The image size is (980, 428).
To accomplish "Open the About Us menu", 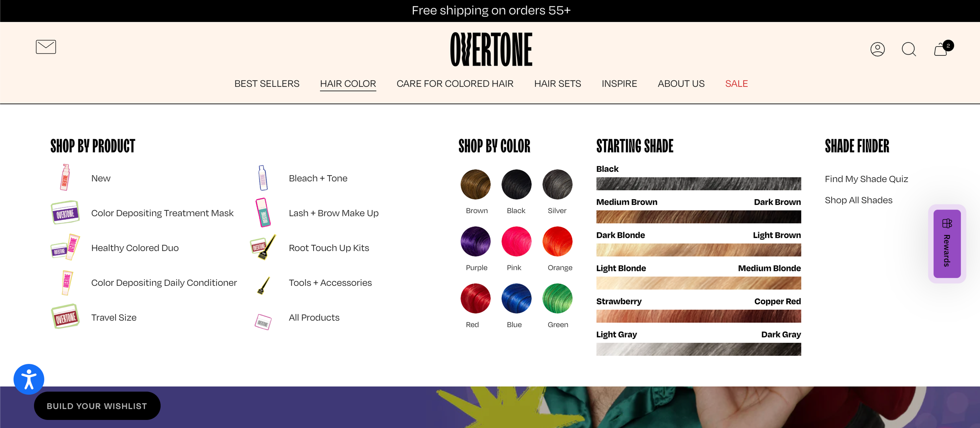I will point(681,83).
